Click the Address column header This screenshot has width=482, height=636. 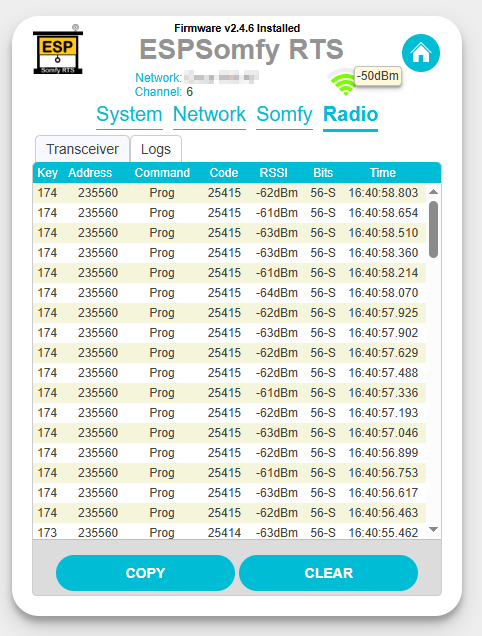coord(90,173)
